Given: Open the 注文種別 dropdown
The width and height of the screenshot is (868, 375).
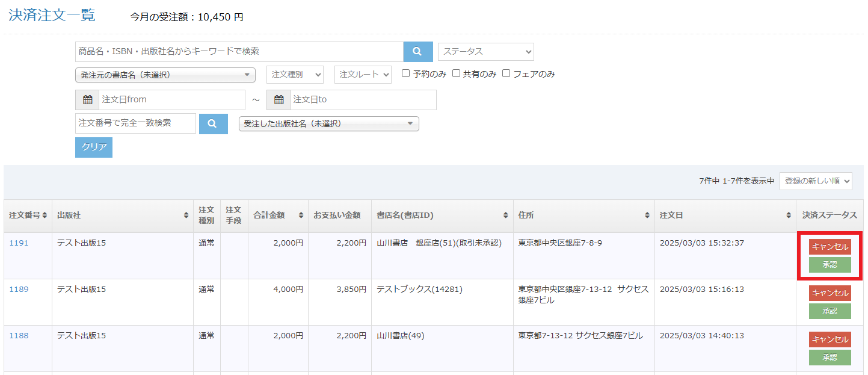Looking at the screenshot, I should pyautogui.click(x=295, y=74).
